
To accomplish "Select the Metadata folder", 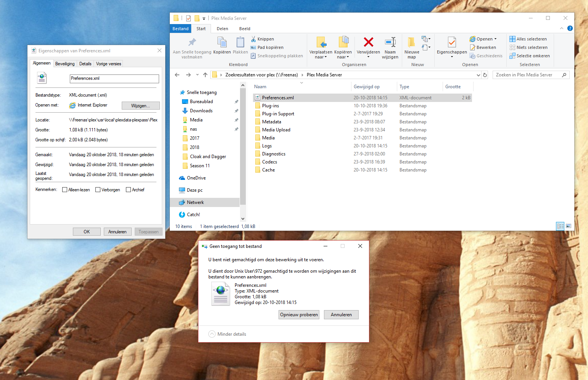I will 272,122.
